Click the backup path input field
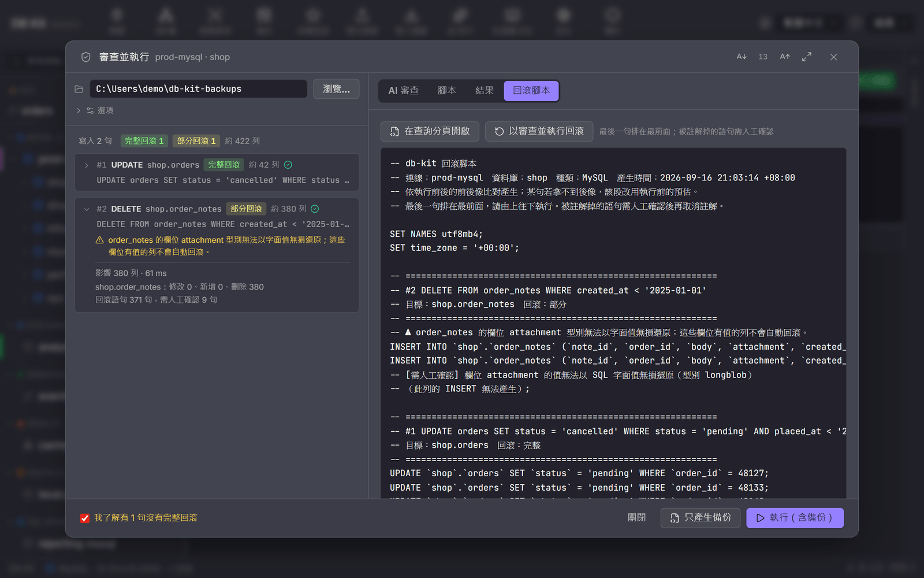The image size is (924, 578). point(199,89)
